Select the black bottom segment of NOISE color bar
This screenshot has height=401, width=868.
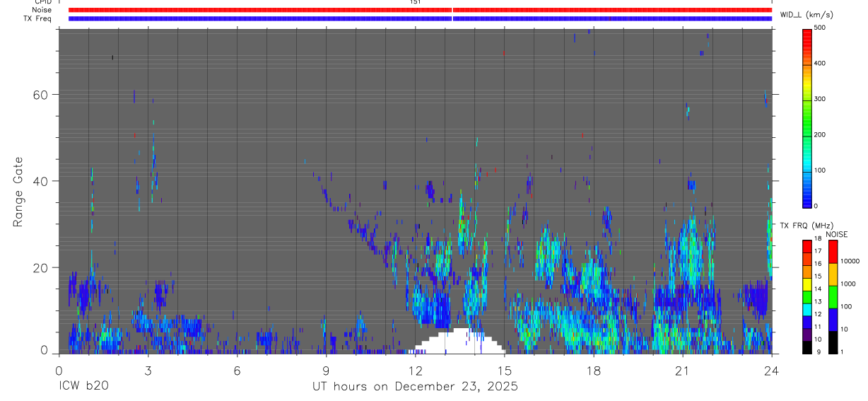point(833,342)
